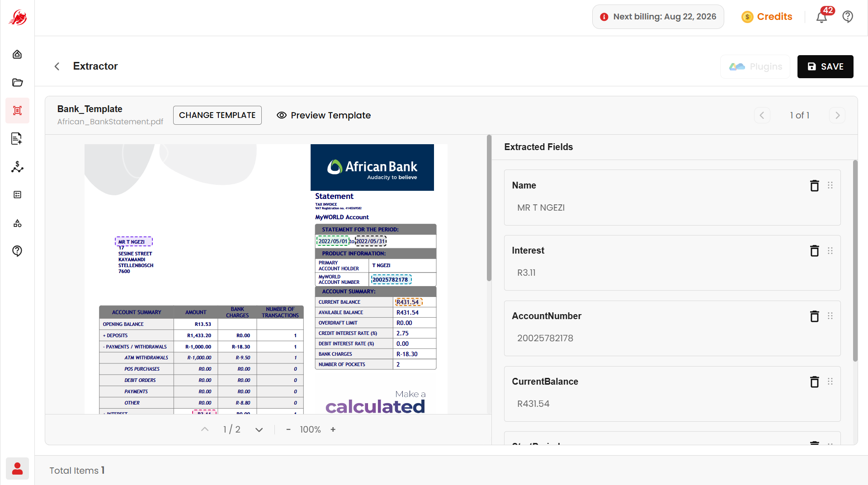Open notifications bell with 42 badge
The height and width of the screenshot is (485, 868).
tap(822, 17)
